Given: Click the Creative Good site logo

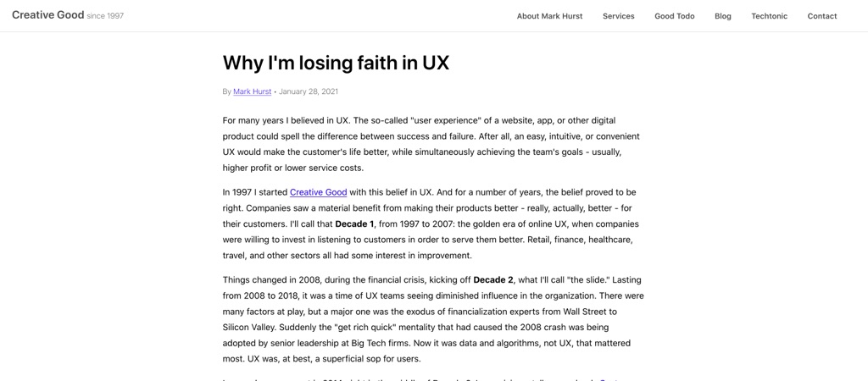Looking at the screenshot, I should point(47,15).
